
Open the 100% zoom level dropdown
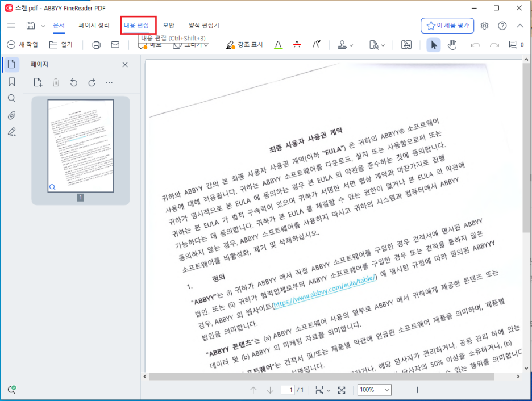374,390
